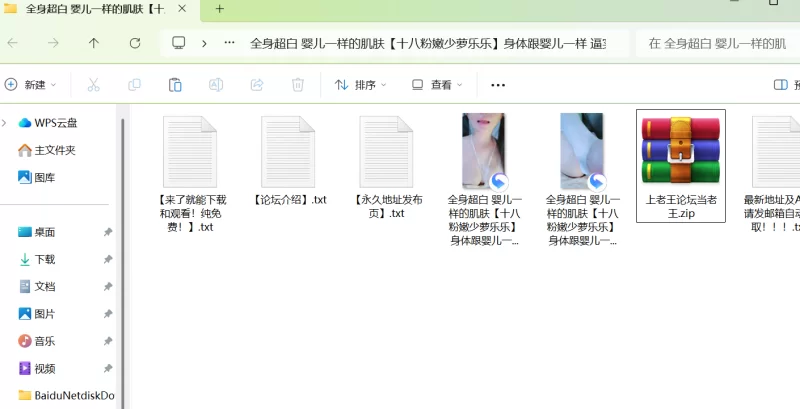Open 主文件夹 in the sidebar
Viewport: 800px width, 409px height.
click(46, 150)
